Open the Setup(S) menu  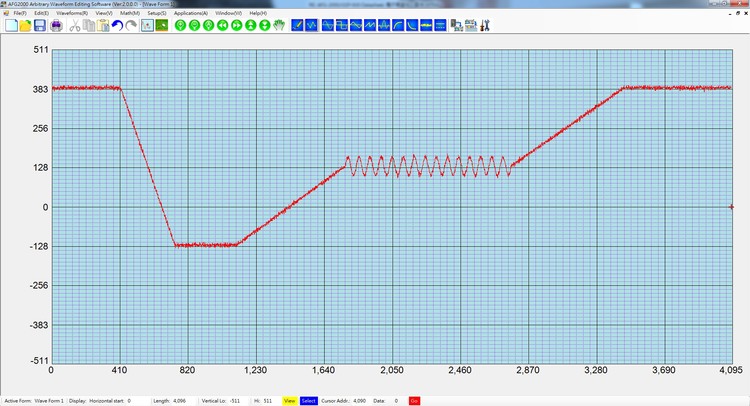point(157,13)
